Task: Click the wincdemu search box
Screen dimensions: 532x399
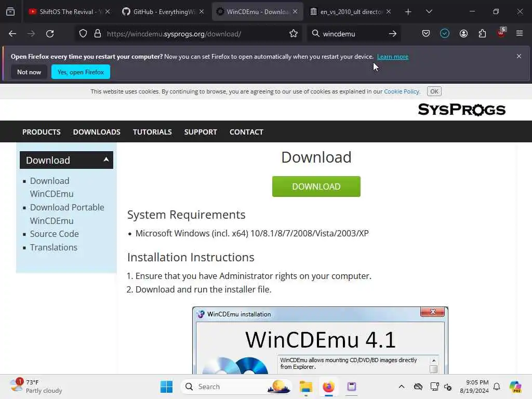Action: [x=353, y=34]
